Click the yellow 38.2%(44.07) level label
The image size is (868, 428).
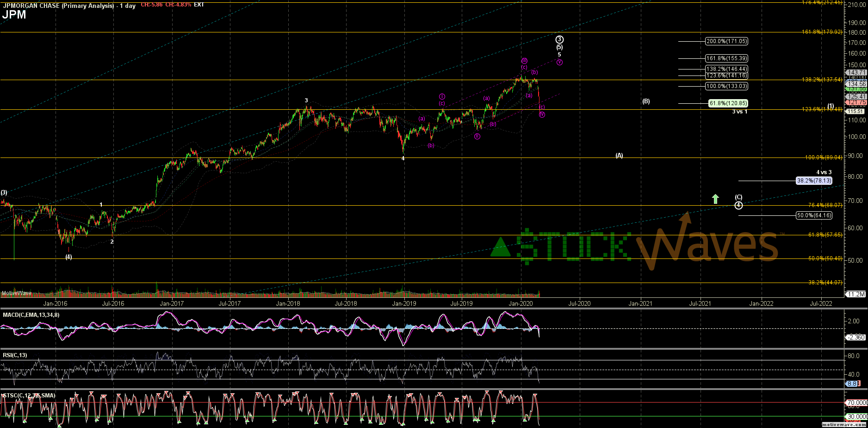coord(825,283)
